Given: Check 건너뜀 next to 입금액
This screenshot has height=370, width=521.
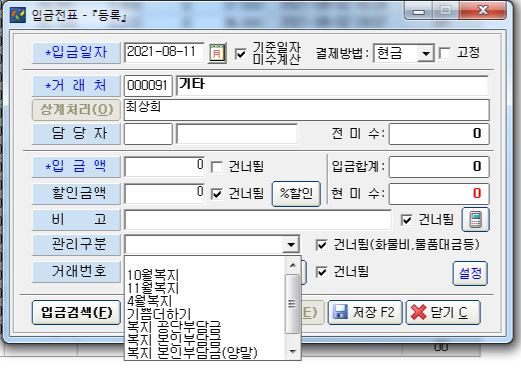Looking at the screenshot, I should [x=217, y=167].
